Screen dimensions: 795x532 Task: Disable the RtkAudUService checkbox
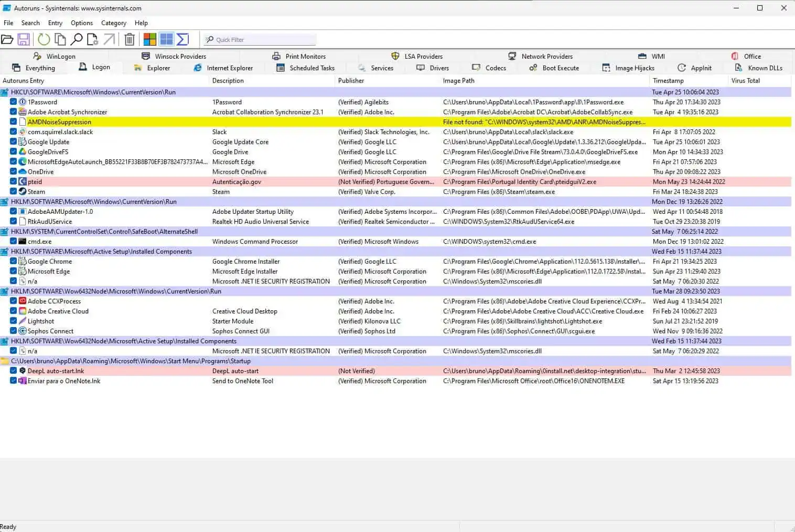(x=14, y=221)
